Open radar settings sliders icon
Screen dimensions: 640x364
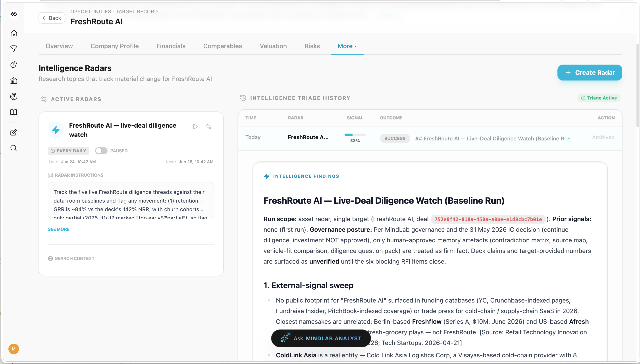pyautogui.click(x=209, y=126)
